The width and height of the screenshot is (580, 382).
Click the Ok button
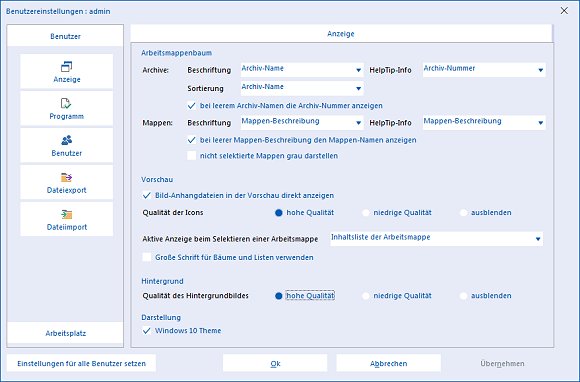[275, 364]
